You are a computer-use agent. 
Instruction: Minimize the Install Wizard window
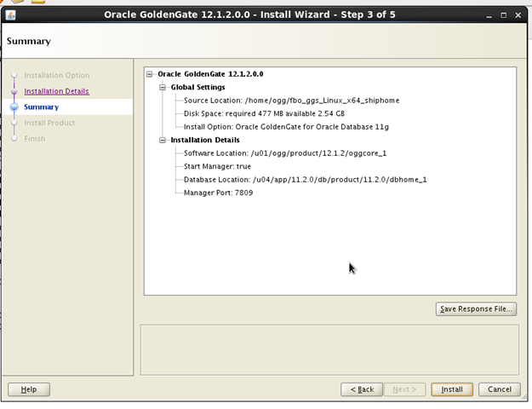click(x=489, y=15)
